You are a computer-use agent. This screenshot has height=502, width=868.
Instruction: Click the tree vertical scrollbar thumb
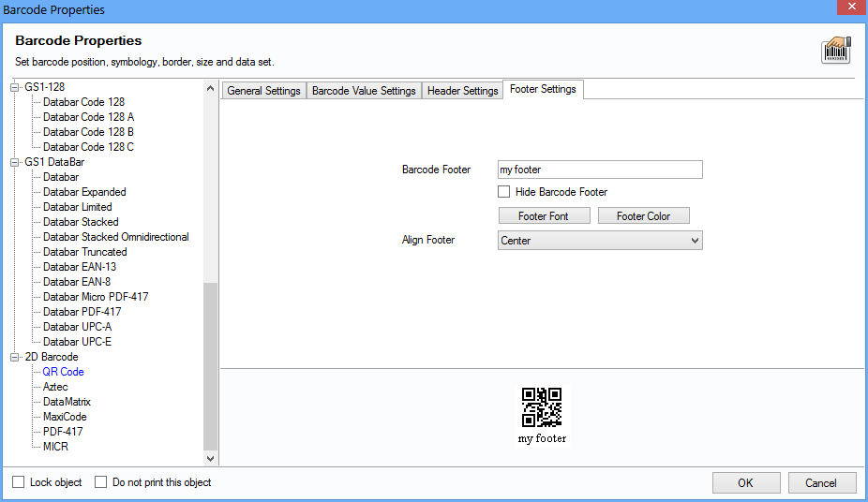coord(210,366)
